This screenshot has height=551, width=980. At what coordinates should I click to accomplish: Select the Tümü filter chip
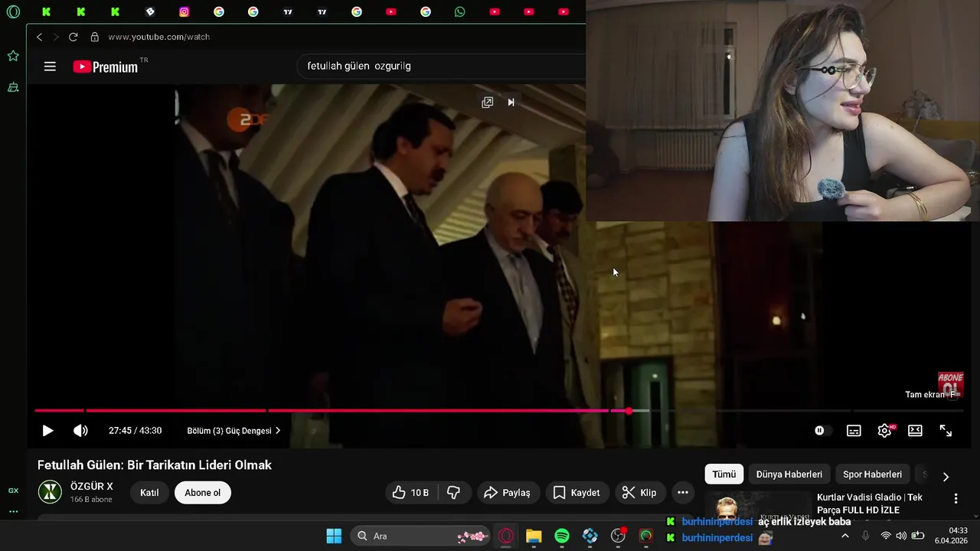coord(724,474)
